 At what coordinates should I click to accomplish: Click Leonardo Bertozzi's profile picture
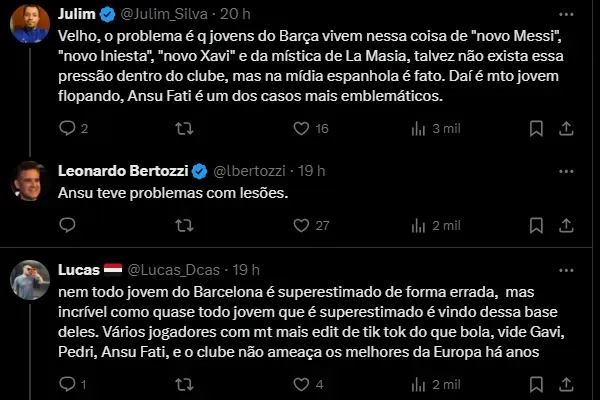click(x=30, y=180)
